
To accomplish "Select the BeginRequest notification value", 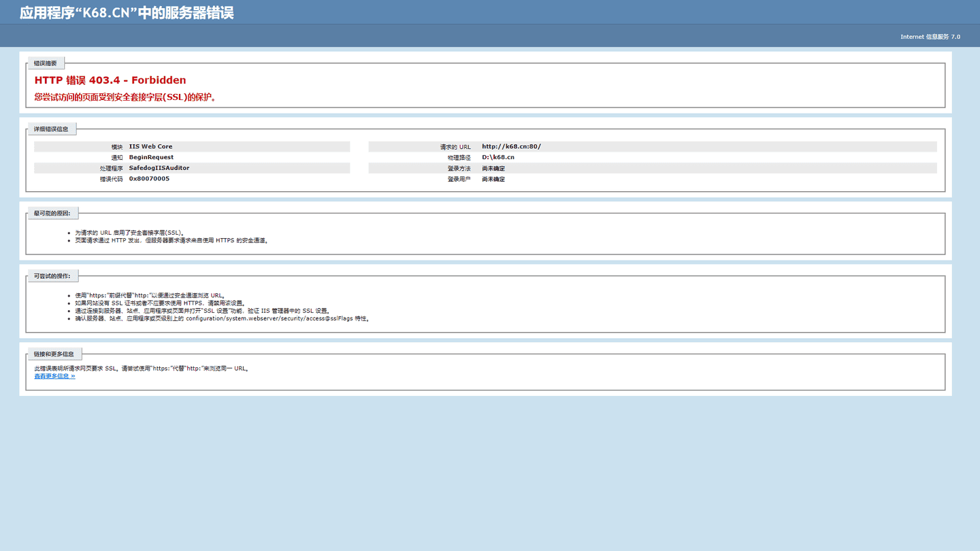I will click(x=151, y=157).
